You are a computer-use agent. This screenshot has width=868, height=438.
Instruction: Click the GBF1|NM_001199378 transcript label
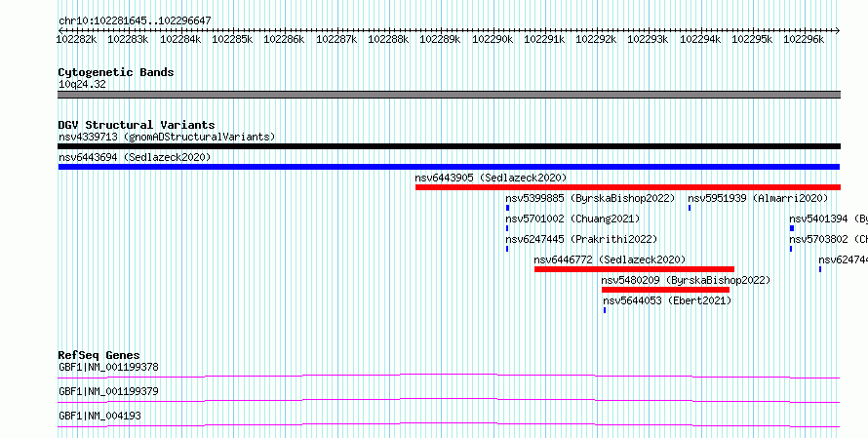point(108,367)
